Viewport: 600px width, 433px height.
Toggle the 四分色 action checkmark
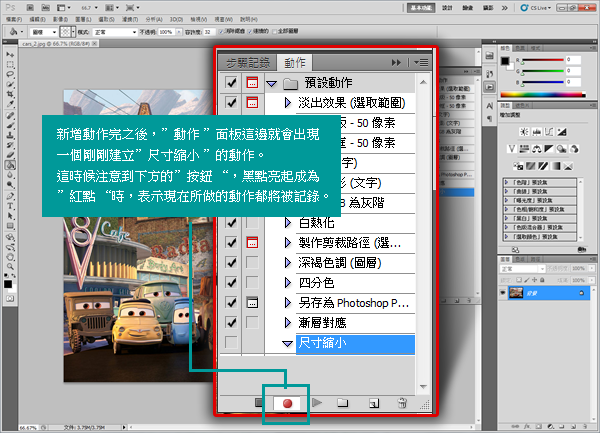pos(231,282)
